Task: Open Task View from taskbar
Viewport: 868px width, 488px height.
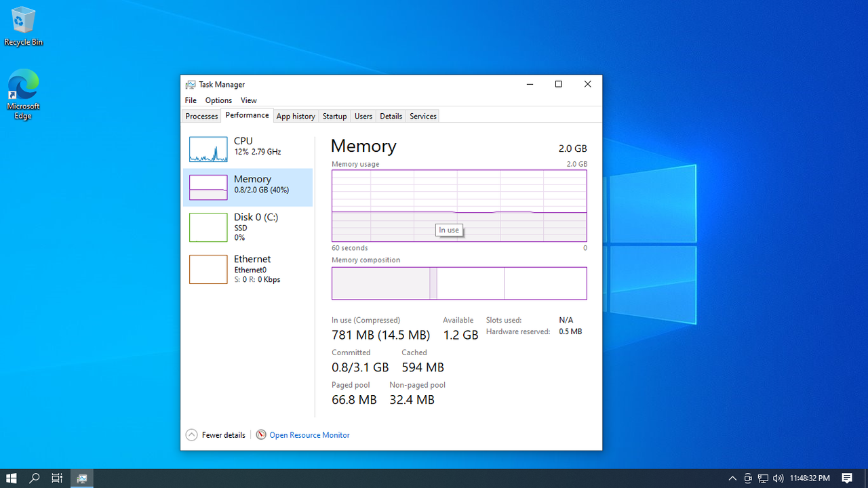Action: [58, 479]
